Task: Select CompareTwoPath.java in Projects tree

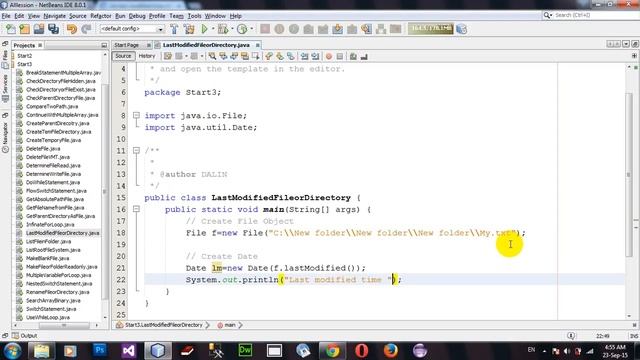Action: click(x=51, y=106)
